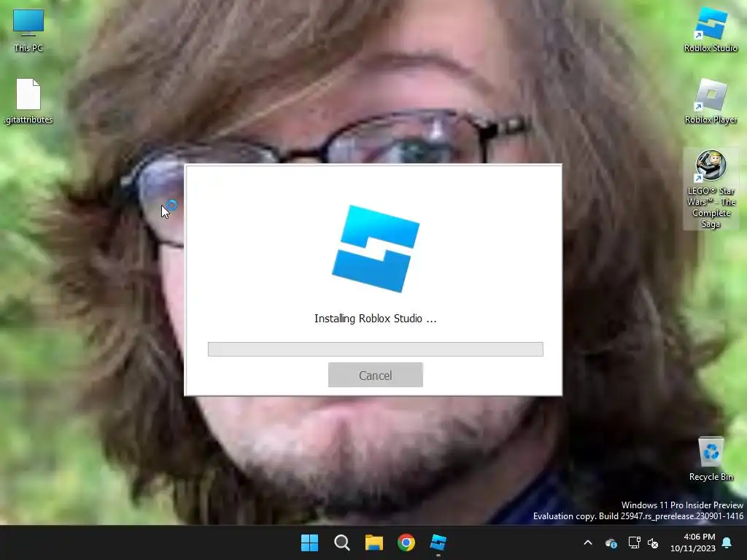
Task: Open File Explorer from the taskbar
Action: coord(374,542)
